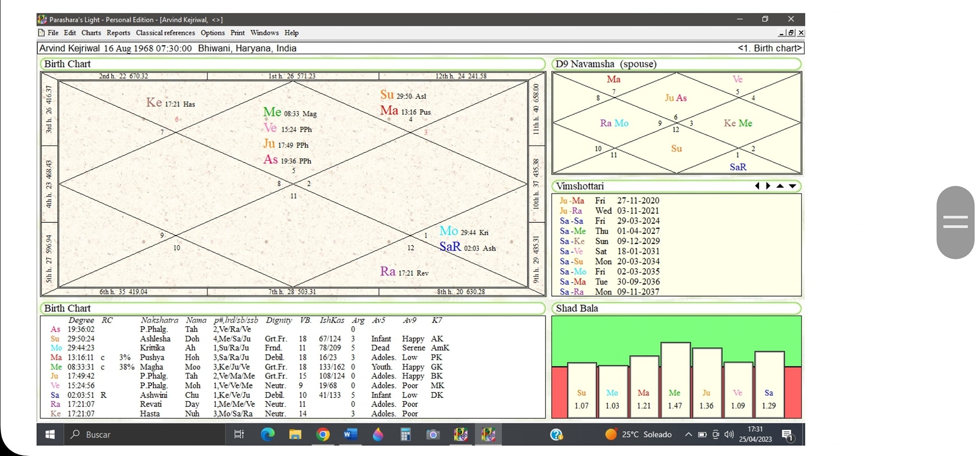Open the Reports menu

coord(118,33)
